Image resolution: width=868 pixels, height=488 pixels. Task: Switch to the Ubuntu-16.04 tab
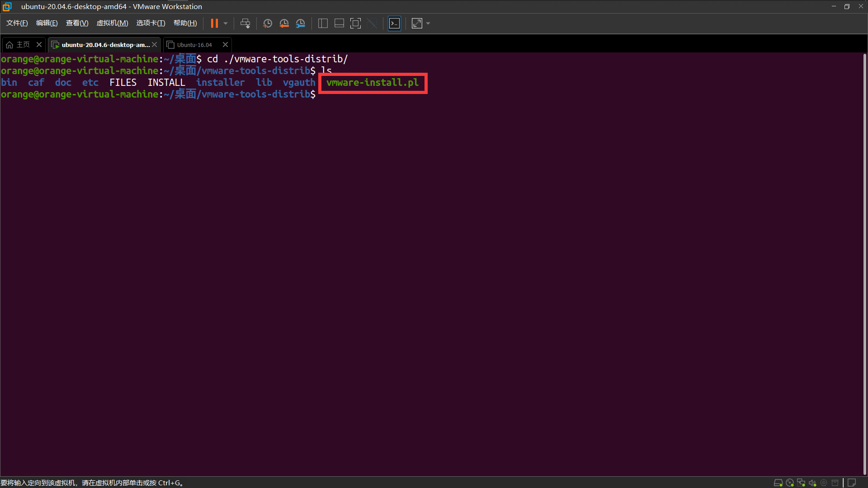click(194, 45)
